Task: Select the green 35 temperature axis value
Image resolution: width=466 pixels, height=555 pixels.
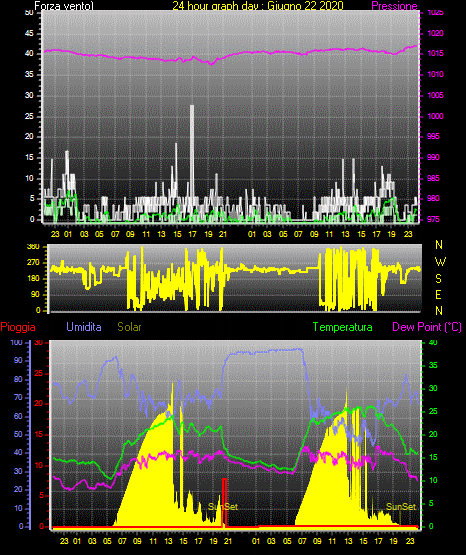Action: (x=433, y=365)
